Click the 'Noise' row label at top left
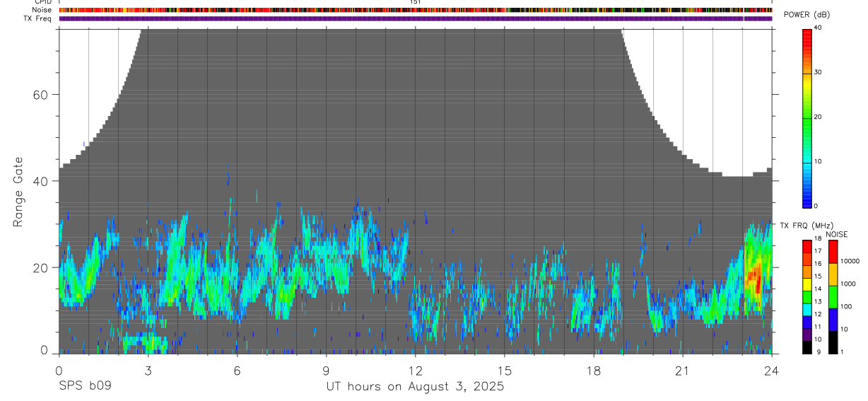Viewport: 868px width, 401px height. click(42, 10)
